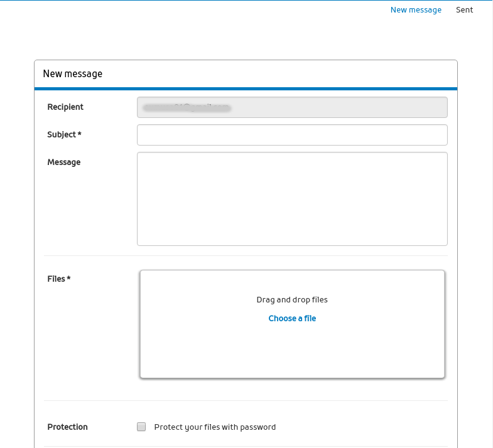Click the blue bar beneath the panel heading
Image resolution: width=493 pixels, height=448 pixels.
pyautogui.click(x=246, y=89)
